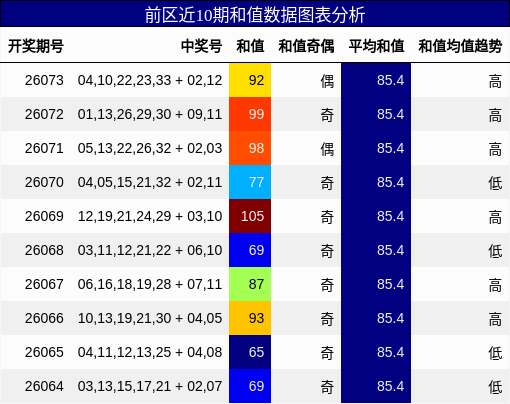Click trend 高 in row 26069
This screenshot has height=404, width=510.
[x=495, y=217]
